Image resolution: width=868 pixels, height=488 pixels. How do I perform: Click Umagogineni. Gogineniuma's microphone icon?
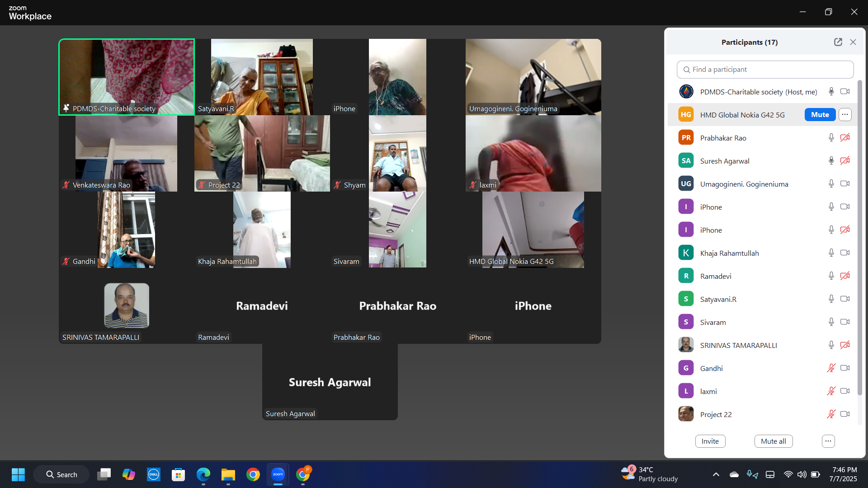(831, 184)
